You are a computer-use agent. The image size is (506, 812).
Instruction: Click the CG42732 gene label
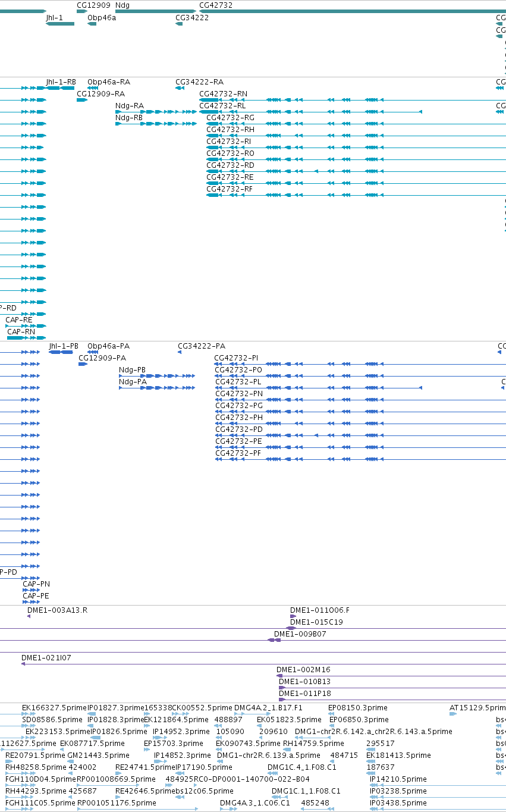[216, 5]
